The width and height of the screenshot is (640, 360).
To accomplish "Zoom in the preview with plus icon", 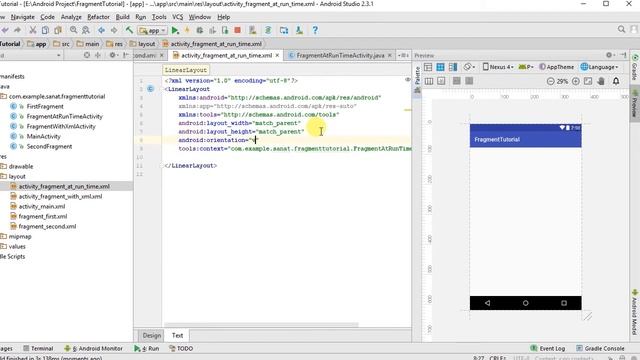I will pyautogui.click(x=576, y=81).
